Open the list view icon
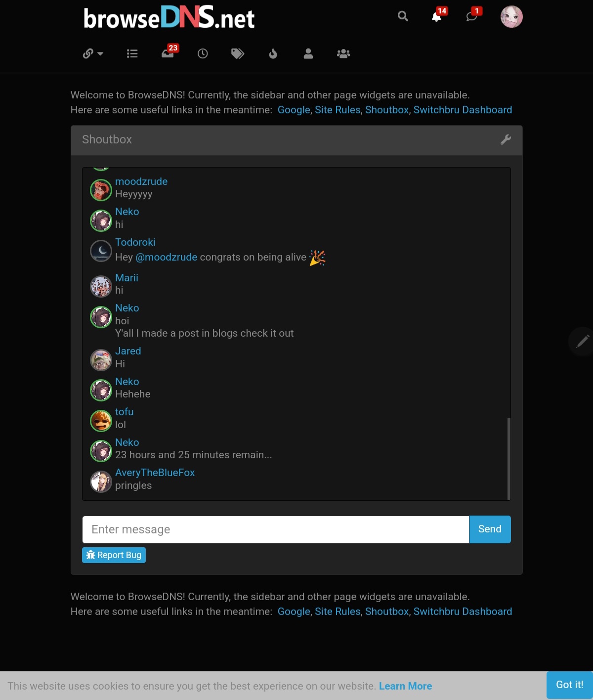Image resolution: width=593 pixels, height=700 pixels. click(132, 53)
